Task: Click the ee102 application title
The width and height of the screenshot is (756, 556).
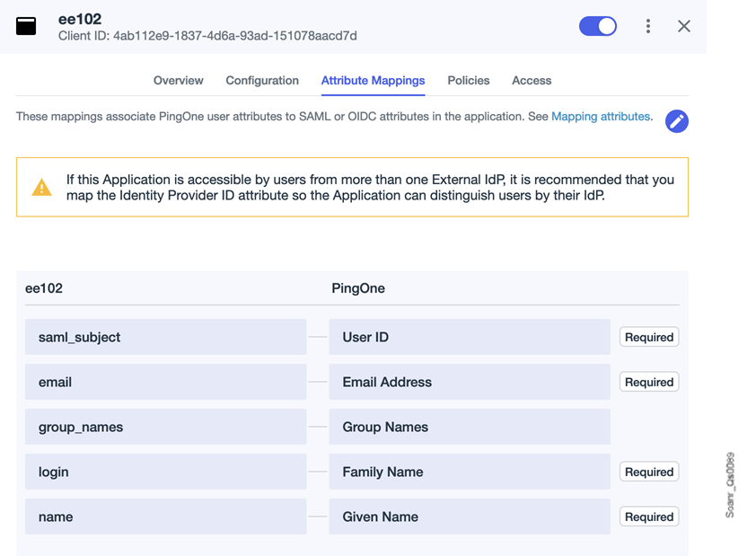Action: click(x=80, y=19)
